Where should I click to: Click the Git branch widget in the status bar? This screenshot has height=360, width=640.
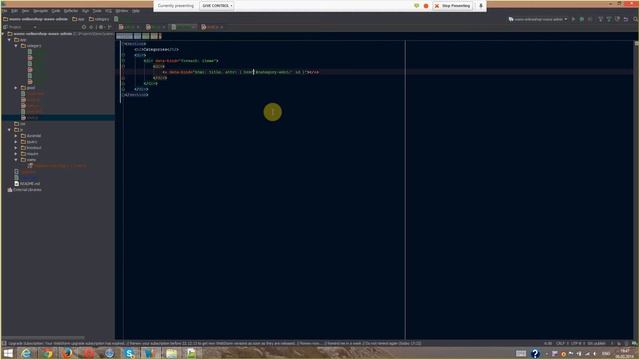[597, 343]
